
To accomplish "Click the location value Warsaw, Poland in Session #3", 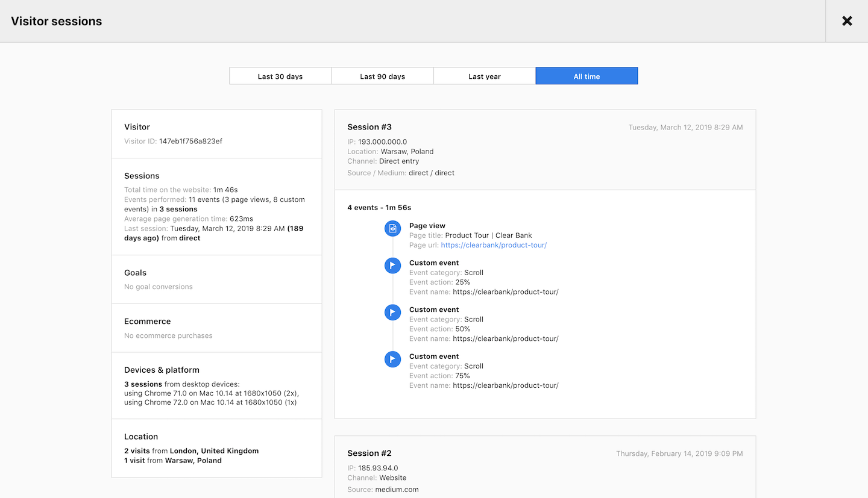I will [407, 152].
